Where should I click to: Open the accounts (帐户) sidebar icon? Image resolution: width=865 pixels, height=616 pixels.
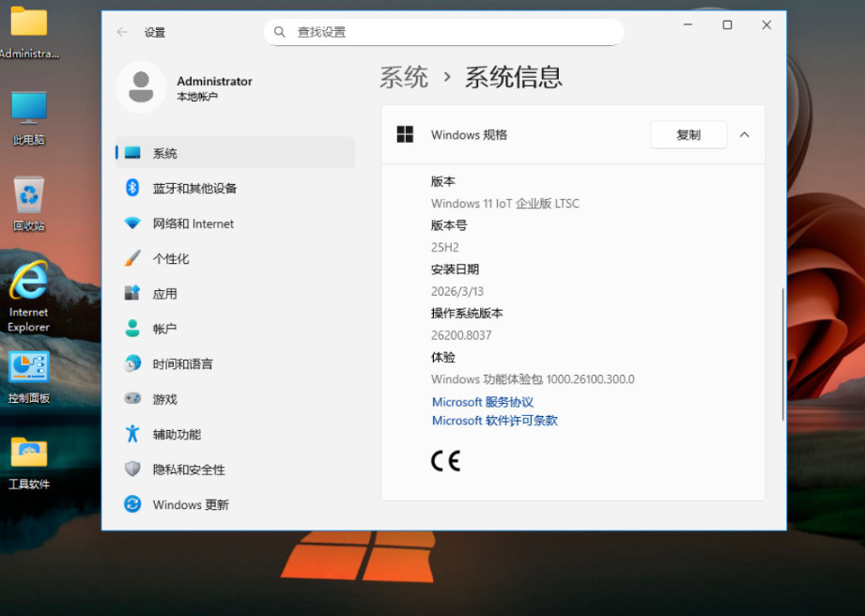pos(132,329)
